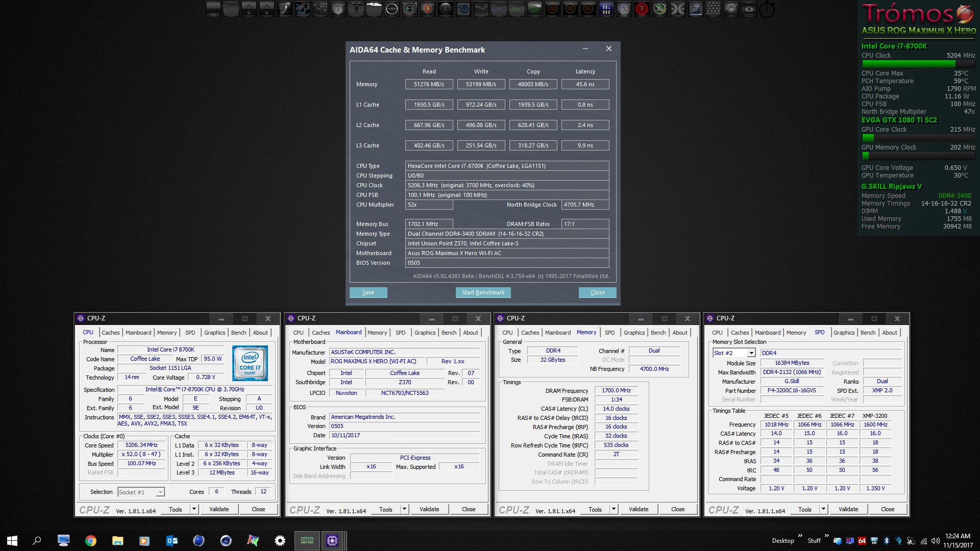The image size is (980, 551).
Task: Click the green NVIDIA icon in dock
Action: tap(534, 9)
